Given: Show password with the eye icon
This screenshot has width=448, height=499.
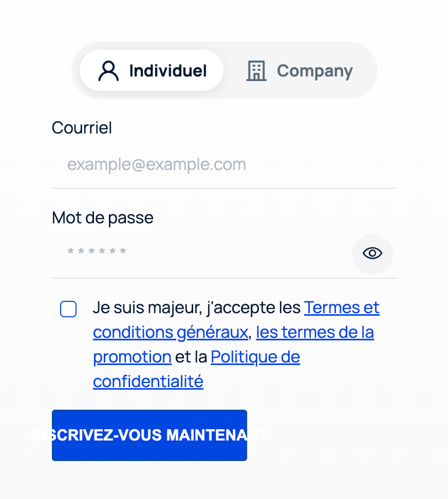Looking at the screenshot, I should click(x=372, y=253).
